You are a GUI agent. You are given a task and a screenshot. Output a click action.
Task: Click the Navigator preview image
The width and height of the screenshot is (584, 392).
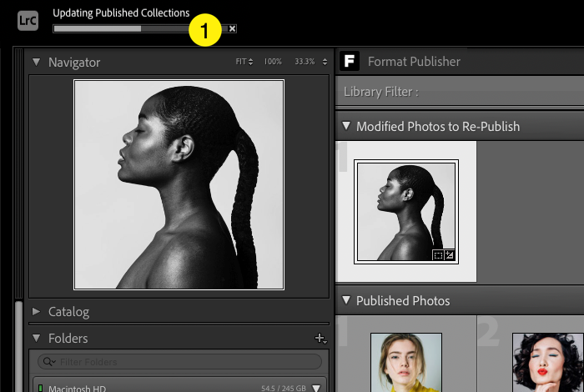(x=179, y=184)
